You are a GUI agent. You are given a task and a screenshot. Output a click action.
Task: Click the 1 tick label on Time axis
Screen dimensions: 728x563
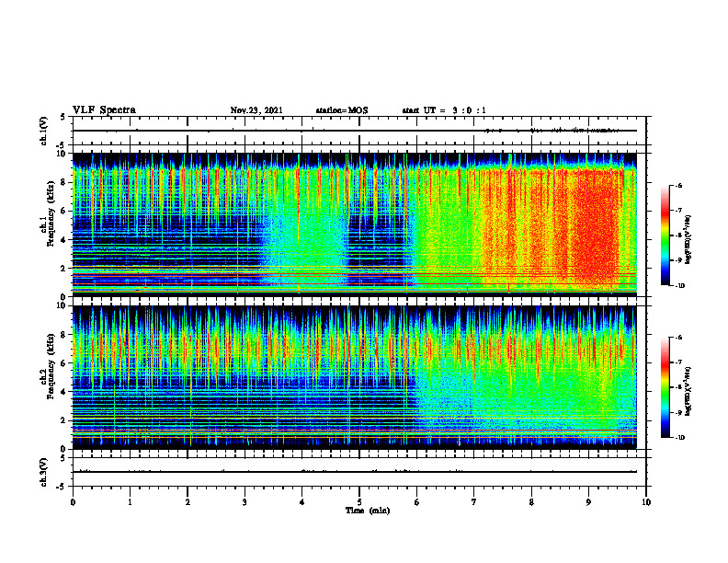coord(130,502)
